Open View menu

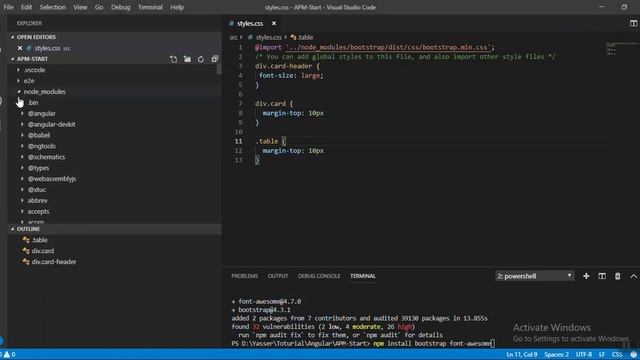click(80, 7)
